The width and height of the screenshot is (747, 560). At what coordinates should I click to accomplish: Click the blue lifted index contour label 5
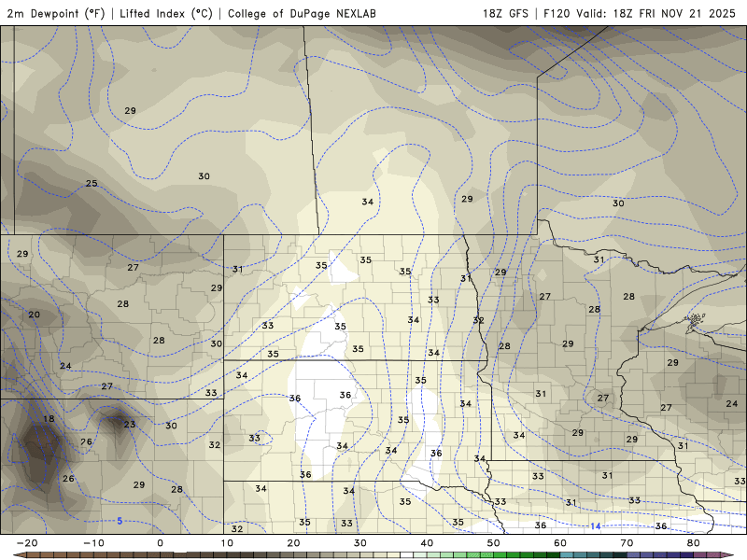point(120,521)
